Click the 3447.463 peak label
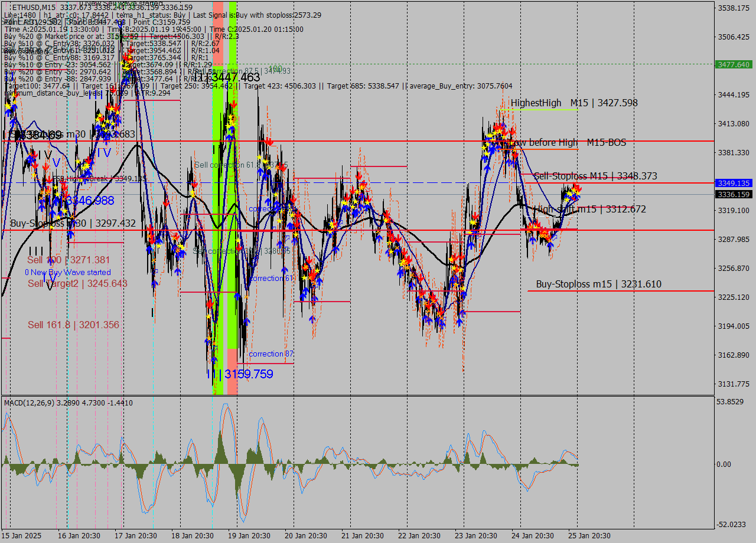The height and width of the screenshot is (543, 756). [234, 77]
